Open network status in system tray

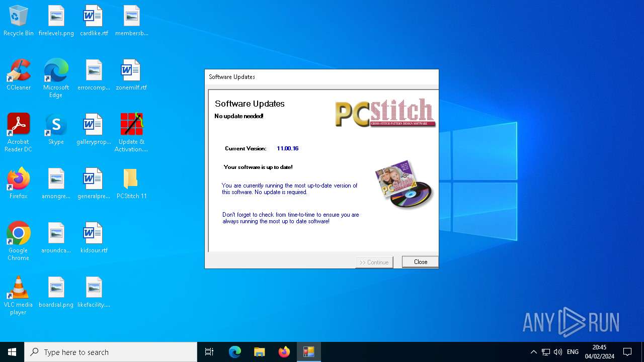click(546, 352)
